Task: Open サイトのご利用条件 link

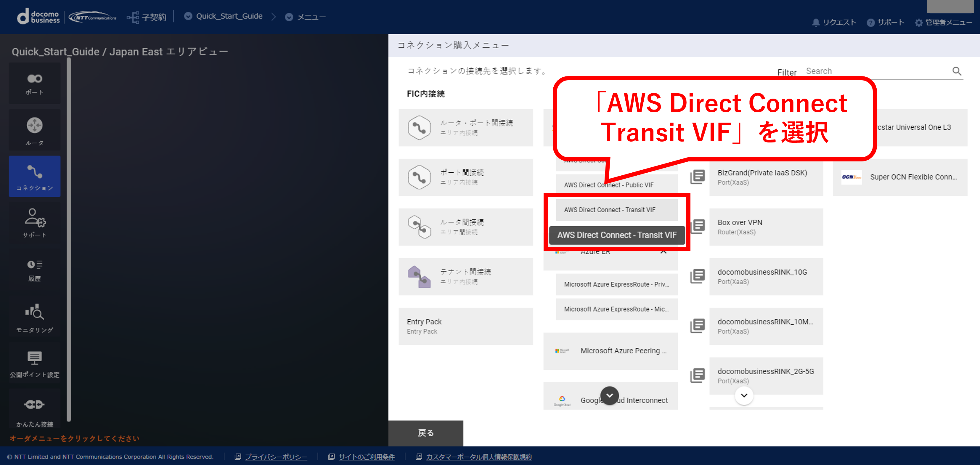Action: point(367,457)
